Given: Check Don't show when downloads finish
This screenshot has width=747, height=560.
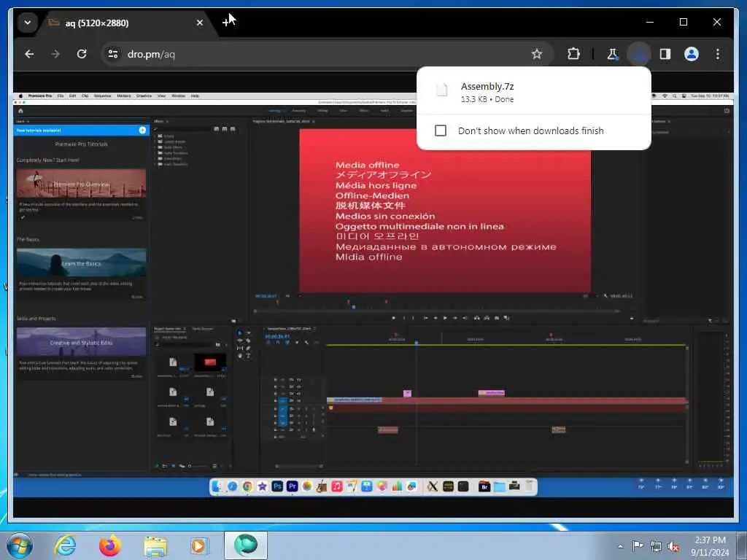Looking at the screenshot, I should click(441, 131).
